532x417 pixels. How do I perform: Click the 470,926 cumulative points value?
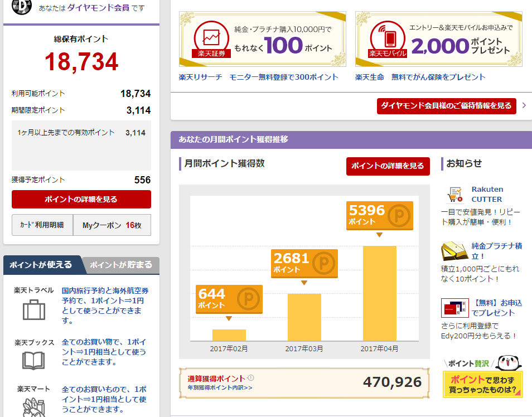tap(392, 382)
